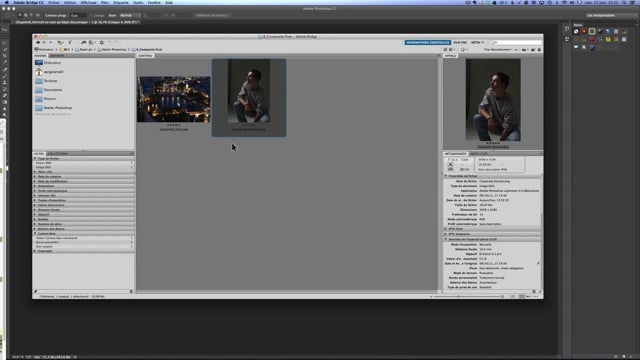Open Notification Center icon in menu bar
The width and height of the screenshot is (640, 360).
click(x=633, y=2)
